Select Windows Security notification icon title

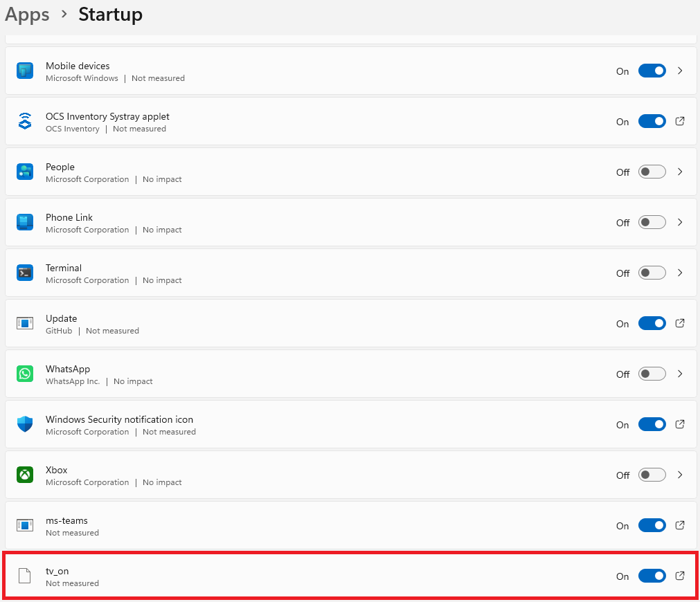click(x=119, y=419)
